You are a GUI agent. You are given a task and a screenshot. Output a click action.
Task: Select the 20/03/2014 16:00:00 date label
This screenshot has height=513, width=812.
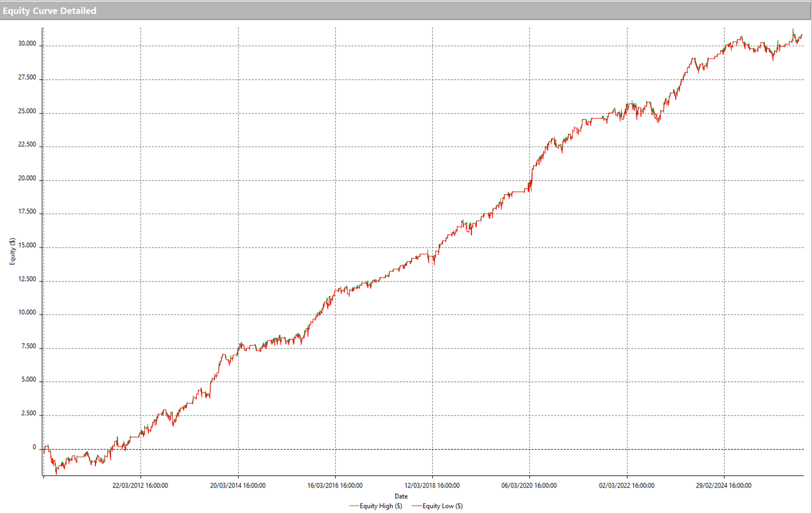point(238,486)
